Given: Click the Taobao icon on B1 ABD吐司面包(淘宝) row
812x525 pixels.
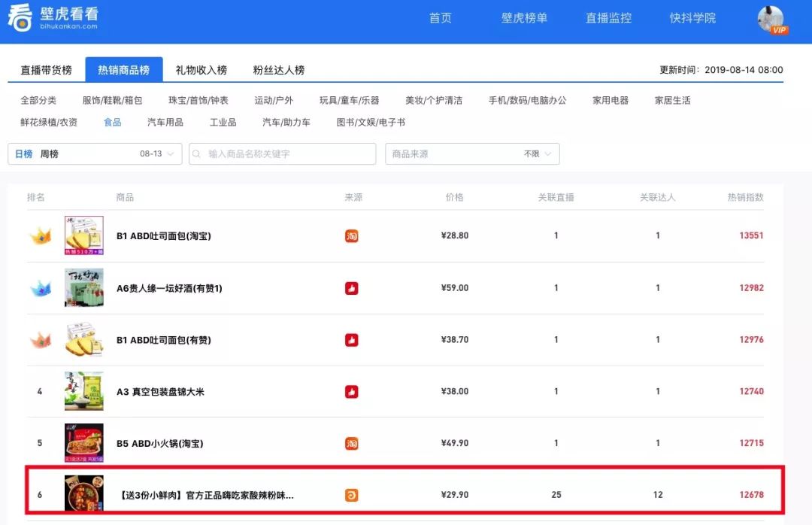Looking at the screenshot, I should coord(351,235).
